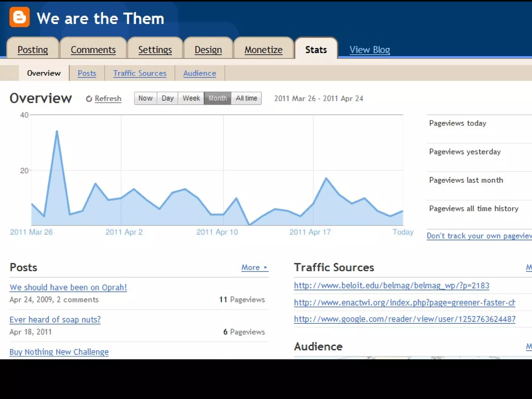The image size is (532, 399).
Task: Switch to the Settings tab
Action: 155,50
